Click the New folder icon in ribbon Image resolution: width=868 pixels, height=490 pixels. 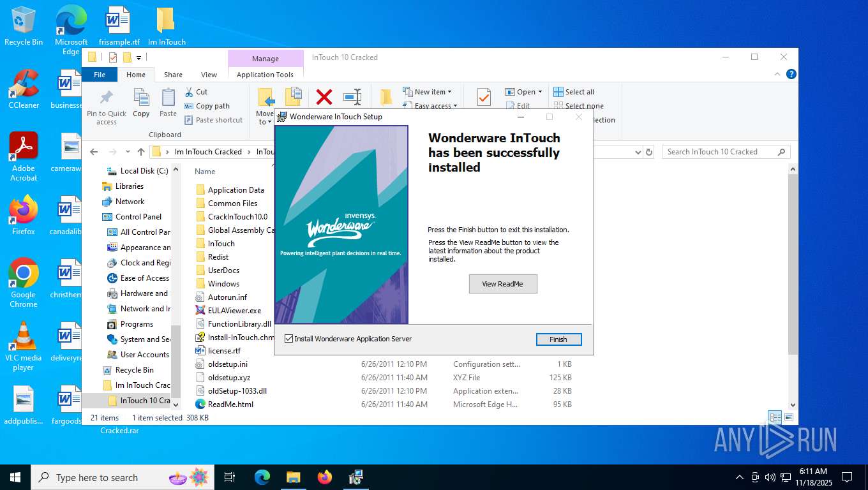386,97
